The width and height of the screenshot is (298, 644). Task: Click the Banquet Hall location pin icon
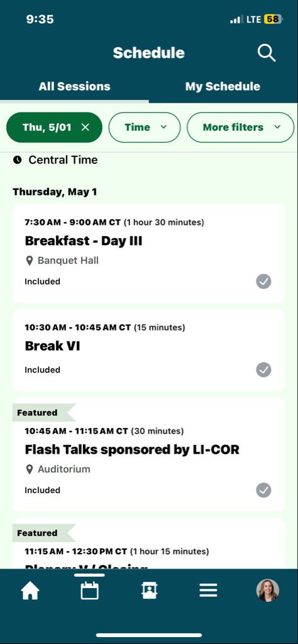(29, 261)
